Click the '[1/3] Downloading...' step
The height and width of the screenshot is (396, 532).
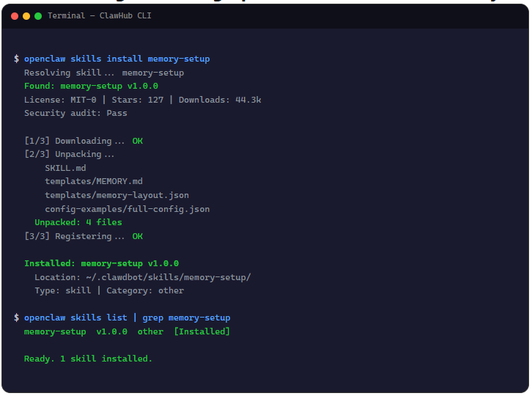pos(74,141)
